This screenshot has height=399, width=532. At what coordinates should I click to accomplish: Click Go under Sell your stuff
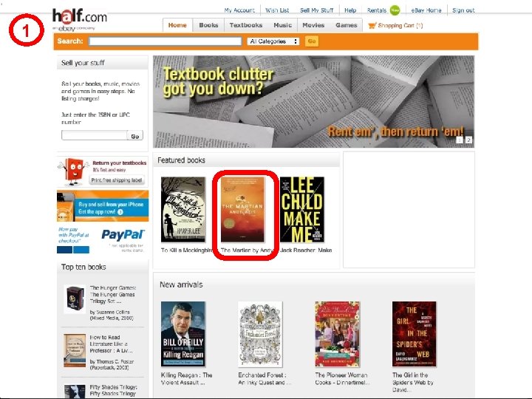[134, 136]
